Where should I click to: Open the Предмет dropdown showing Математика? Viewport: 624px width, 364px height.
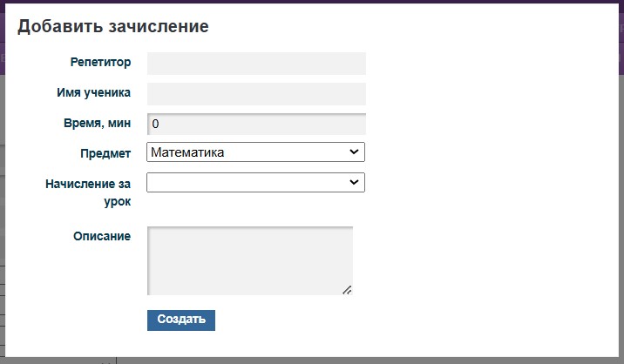[x=255, y=152]
